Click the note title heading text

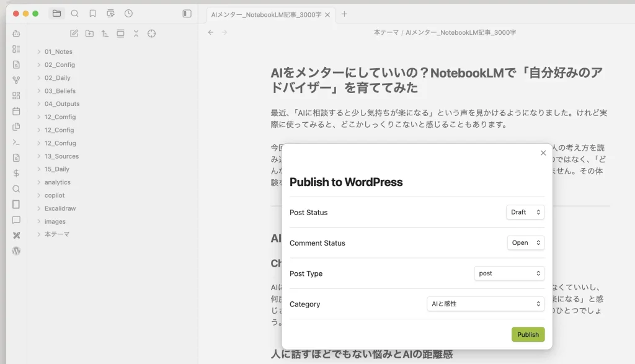(437, 80)
